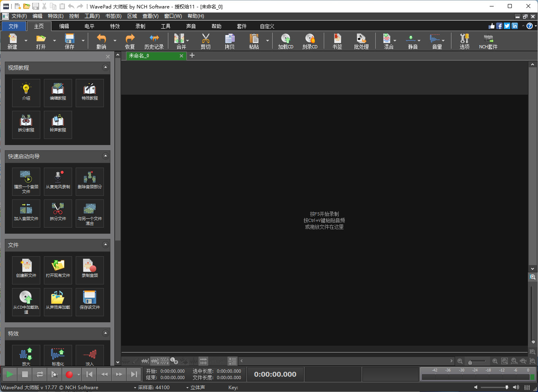The height and width of the screenshot is (392, 538).
Task: Switch to the 声音 ribbon tab
Action: 191,26
